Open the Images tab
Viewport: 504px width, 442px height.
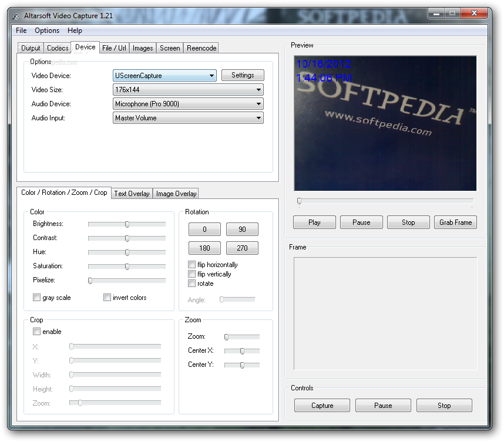click(143, 48)
